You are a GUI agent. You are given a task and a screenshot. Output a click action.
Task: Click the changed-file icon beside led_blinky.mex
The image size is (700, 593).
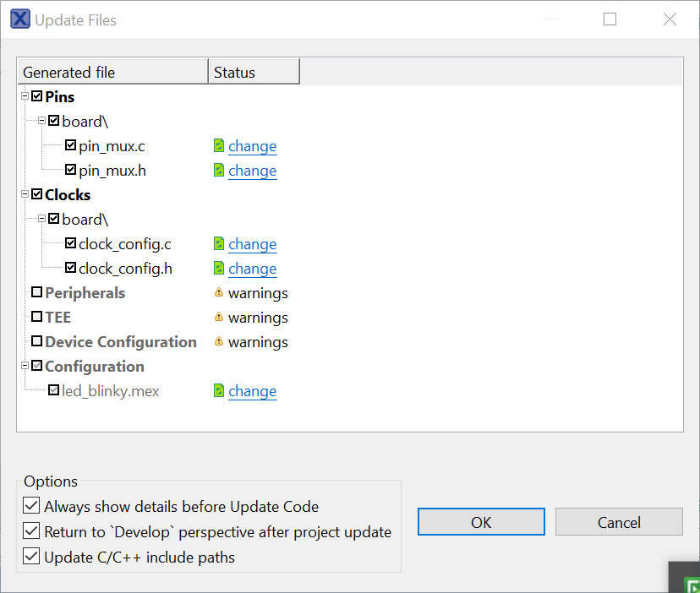tap(219, 391)
